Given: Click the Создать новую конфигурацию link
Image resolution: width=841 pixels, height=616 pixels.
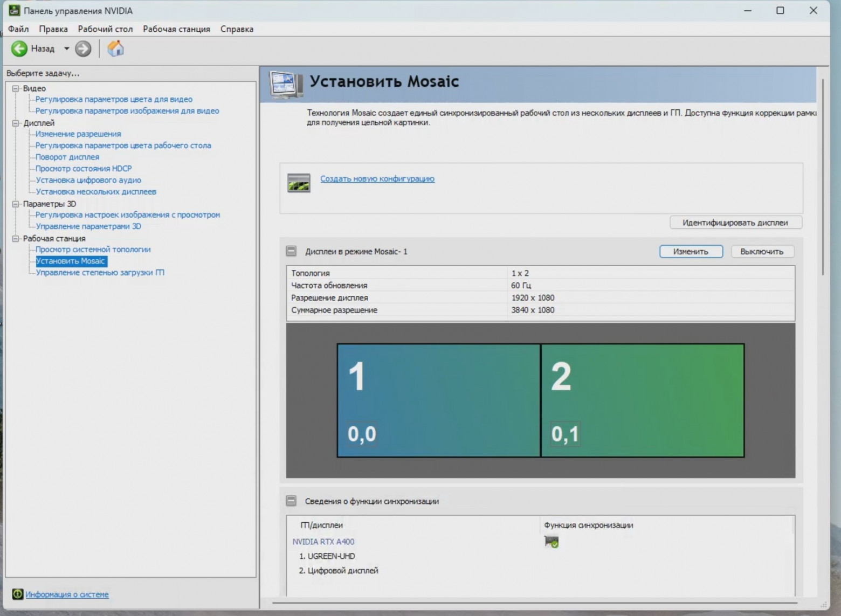Looking at the screenshot, I should click(377, 179).
